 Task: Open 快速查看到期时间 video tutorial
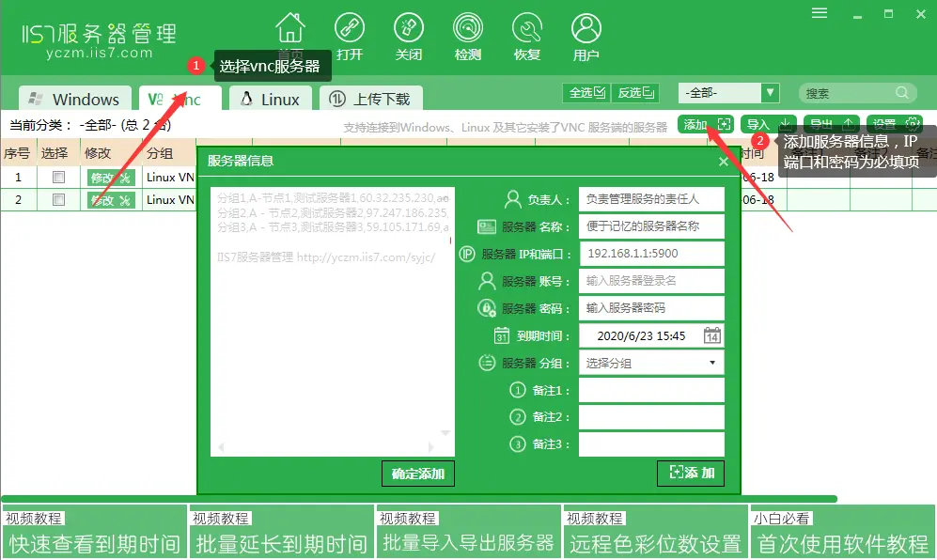pyautogui.click(x=94, y=532)
